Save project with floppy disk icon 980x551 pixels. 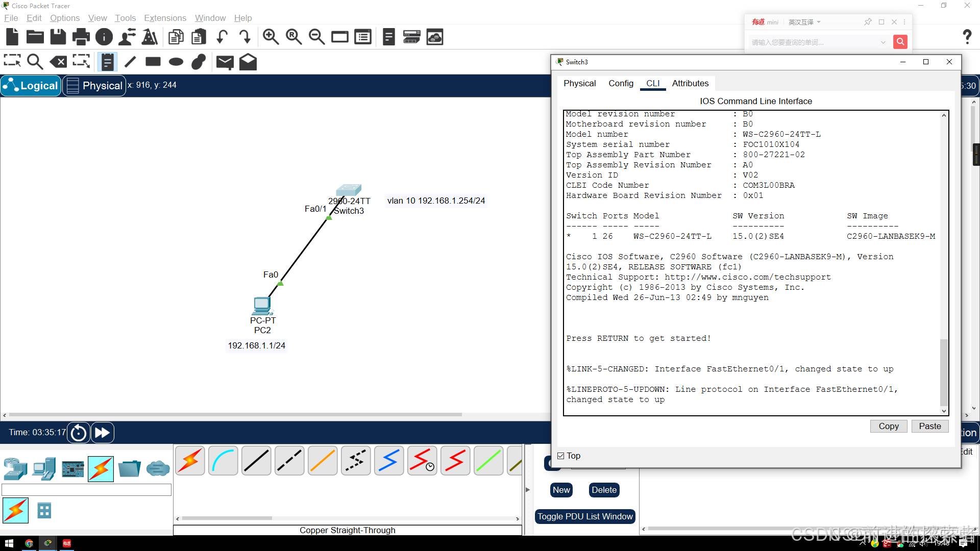(58, 37)
